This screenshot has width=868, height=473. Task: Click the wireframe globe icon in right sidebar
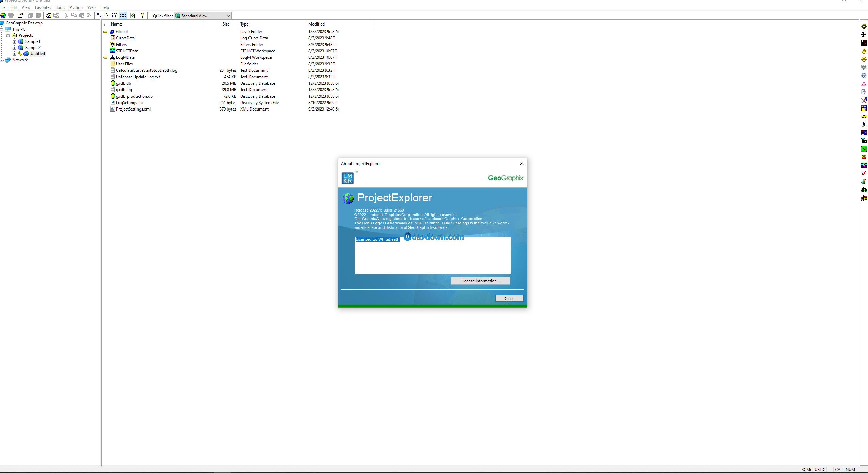864,35
